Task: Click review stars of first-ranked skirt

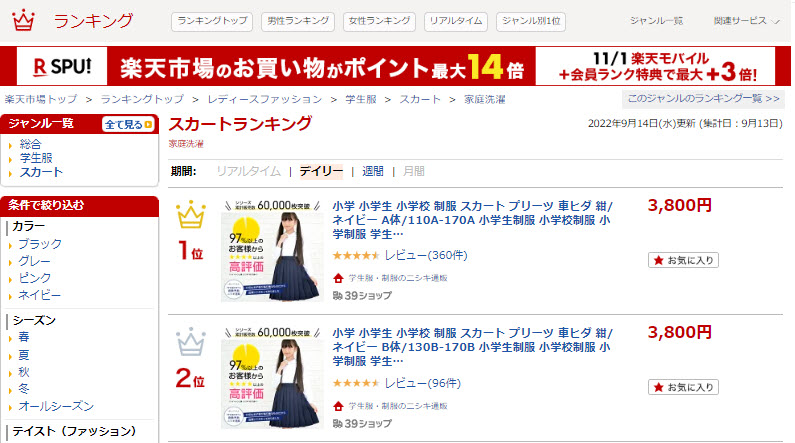Action: click(356, 255)
